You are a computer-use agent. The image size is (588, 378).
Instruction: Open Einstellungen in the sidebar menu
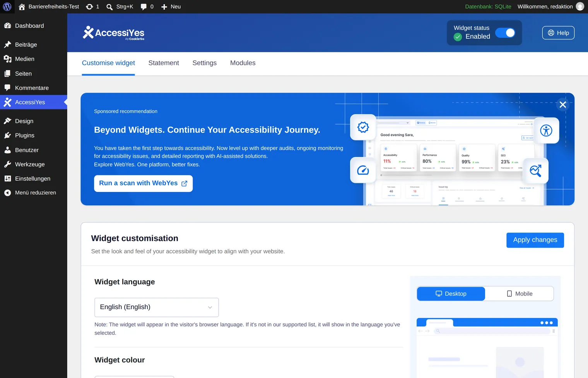[x=34, y=179]
